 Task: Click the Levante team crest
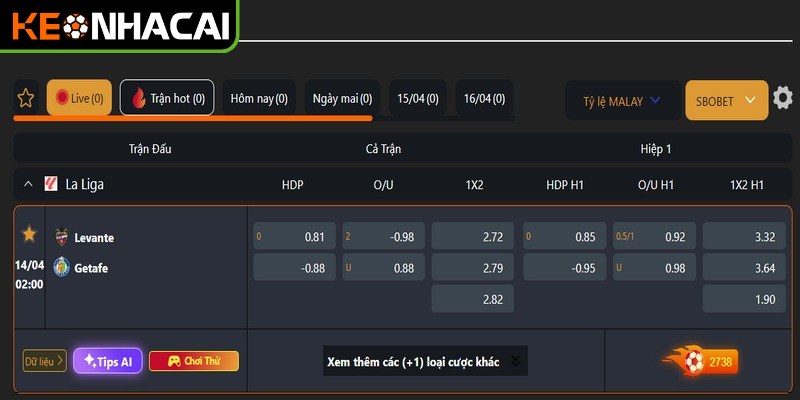pyautogui.click(x=62, y=238)
